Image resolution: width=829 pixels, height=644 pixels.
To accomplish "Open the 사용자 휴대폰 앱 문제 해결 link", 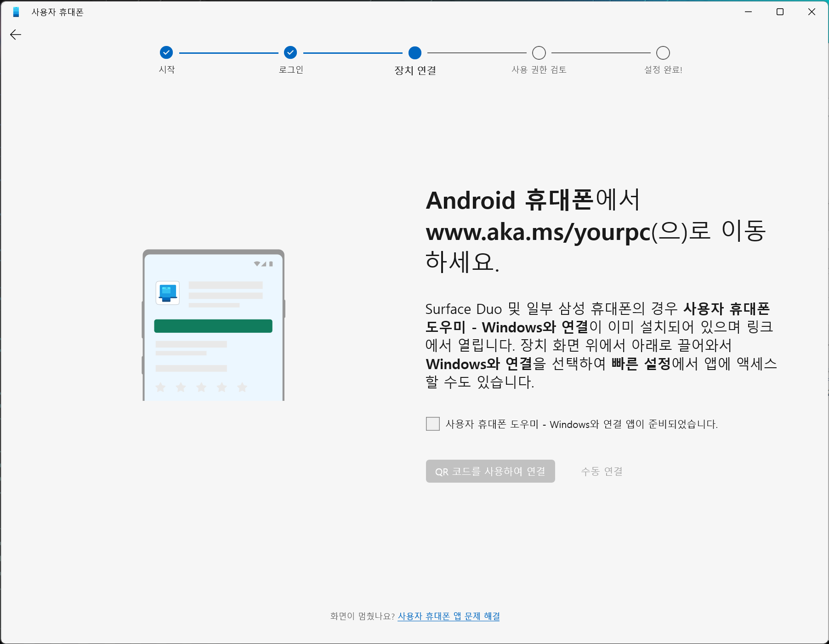I will click(x=449, y=616).
